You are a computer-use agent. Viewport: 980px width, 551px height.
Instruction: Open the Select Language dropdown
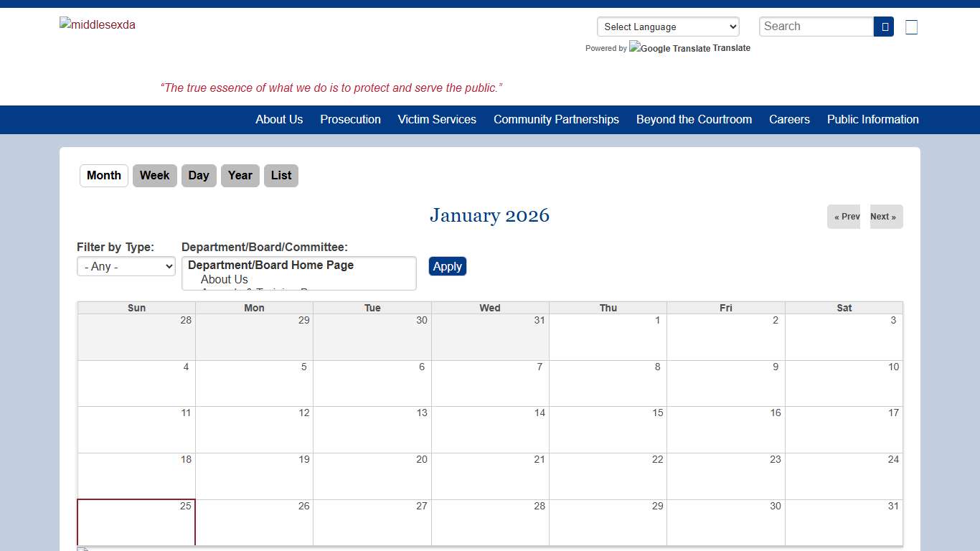coord(668,27)
